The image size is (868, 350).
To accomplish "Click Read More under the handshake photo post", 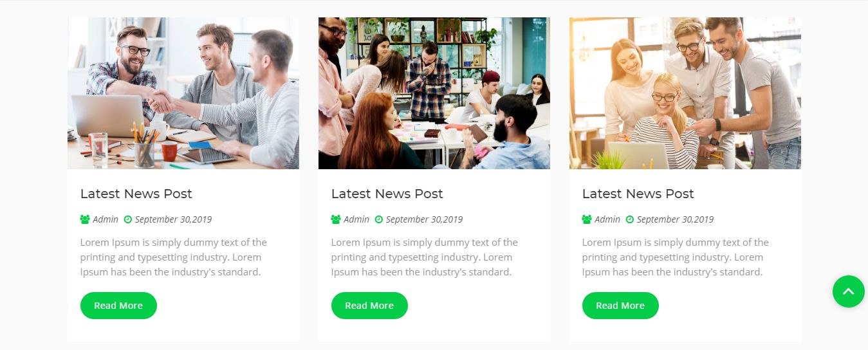I will [x=118, y=306].
